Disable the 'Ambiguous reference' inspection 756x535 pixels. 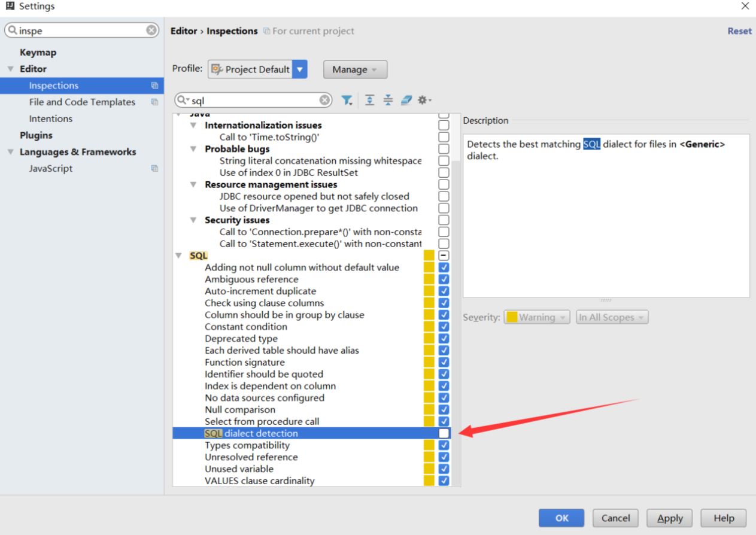click(444, 279)
